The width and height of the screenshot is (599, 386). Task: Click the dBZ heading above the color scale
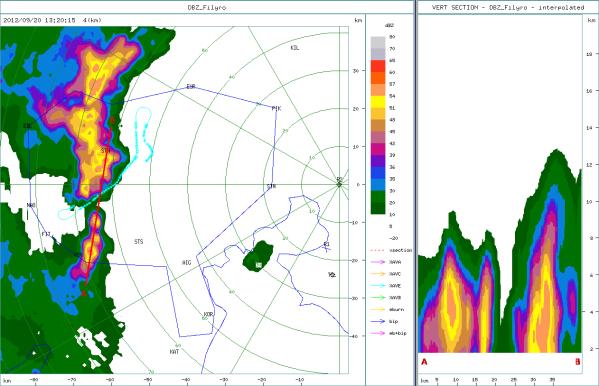click(390, 26)
